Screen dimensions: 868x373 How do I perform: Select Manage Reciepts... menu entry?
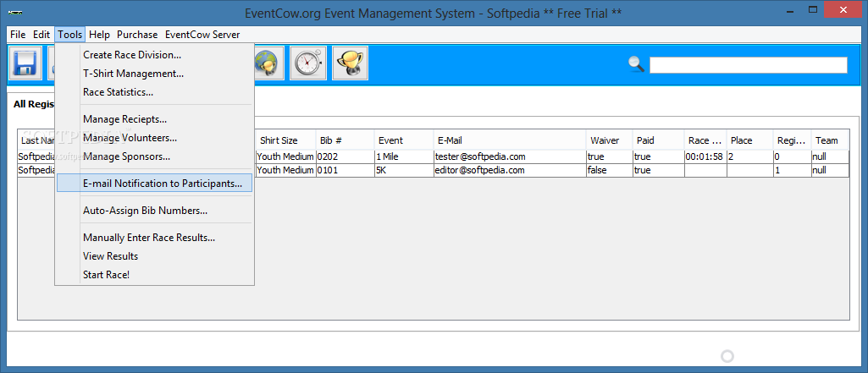point(154,118)
